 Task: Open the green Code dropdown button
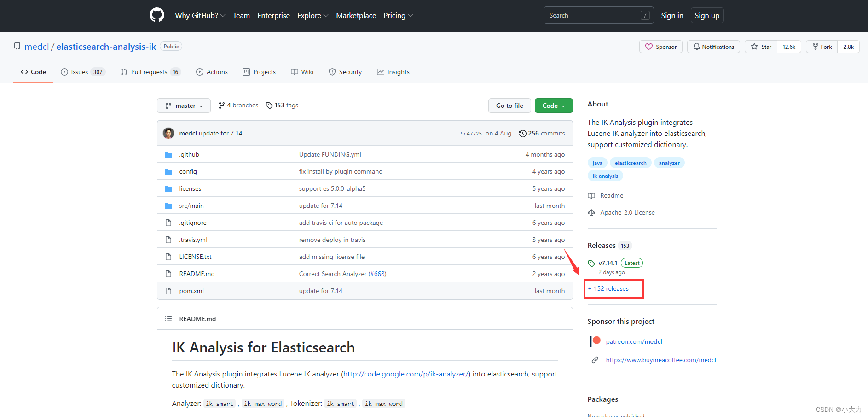[x=554, y=106]
